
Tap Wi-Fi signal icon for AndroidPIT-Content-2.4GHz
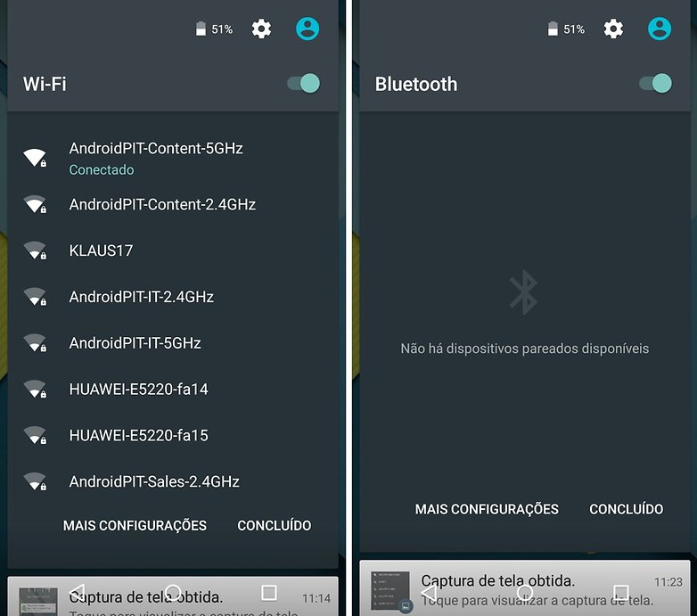coord(35,204)
